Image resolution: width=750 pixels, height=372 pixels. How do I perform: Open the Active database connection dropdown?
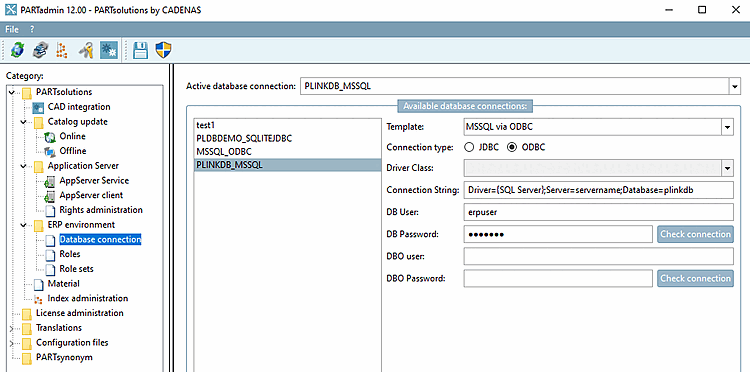pos(734,87)
